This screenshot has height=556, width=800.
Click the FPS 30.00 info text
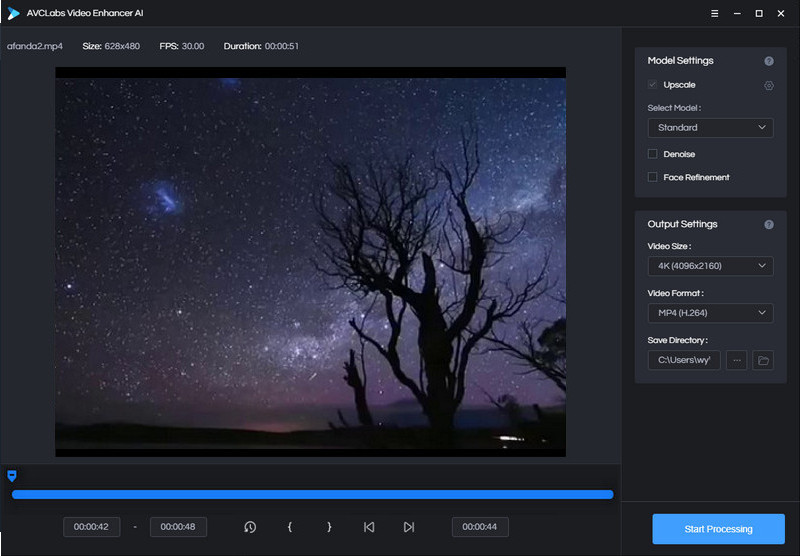[x=182, y=46]
